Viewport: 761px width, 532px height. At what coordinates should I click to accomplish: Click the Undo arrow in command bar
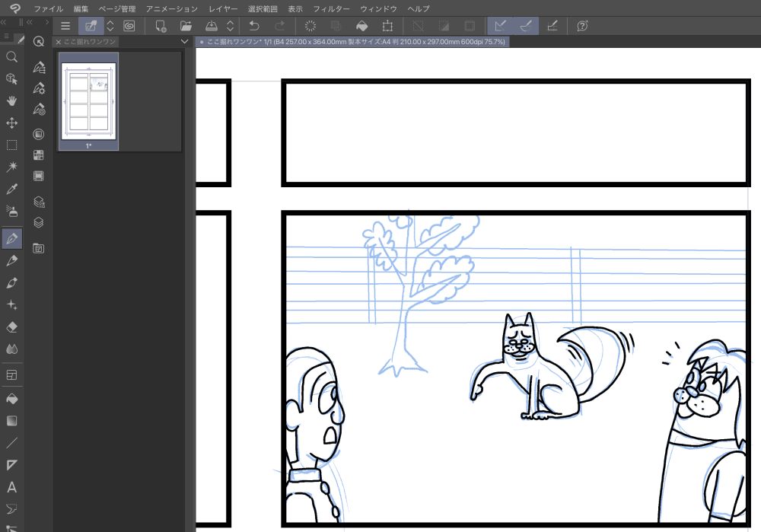pos(254,26)
